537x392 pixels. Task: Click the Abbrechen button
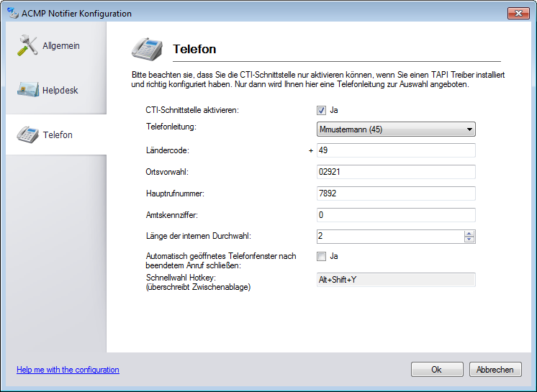pyautogui.click(x=495, y=370)
